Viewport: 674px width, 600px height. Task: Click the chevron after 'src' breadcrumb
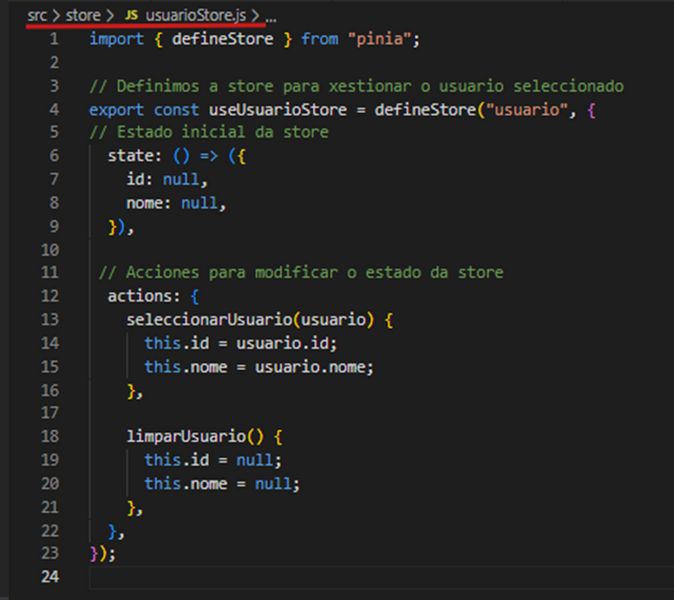(x=56, y=16)
